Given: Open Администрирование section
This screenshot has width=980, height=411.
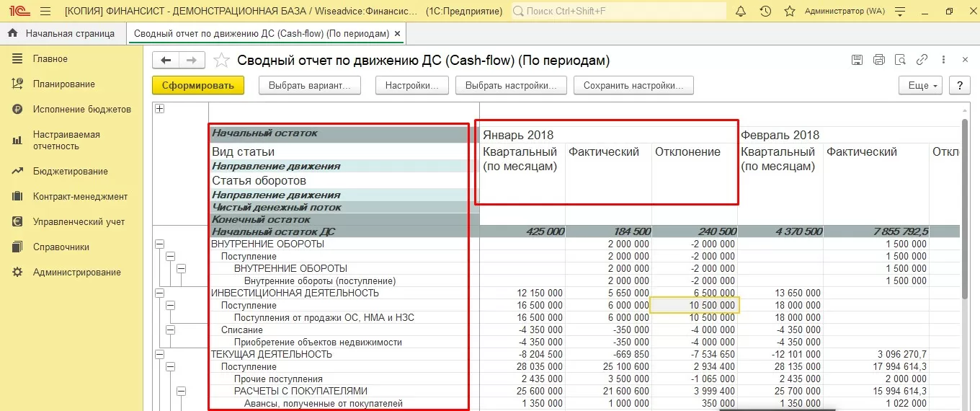Looking at the screenshot, I should coord(76,272).
